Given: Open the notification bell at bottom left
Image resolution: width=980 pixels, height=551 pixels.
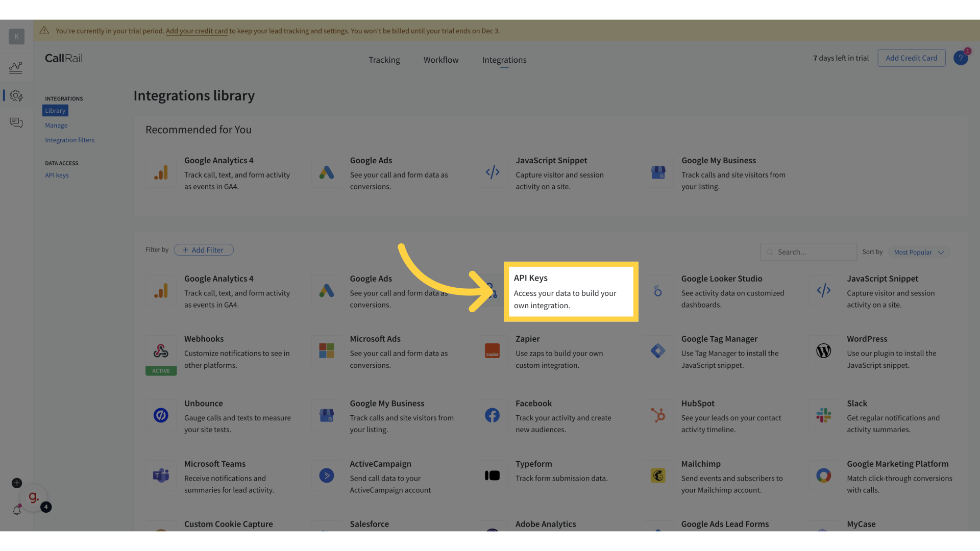Looking at the screenshot, I should tap(17, 510).
